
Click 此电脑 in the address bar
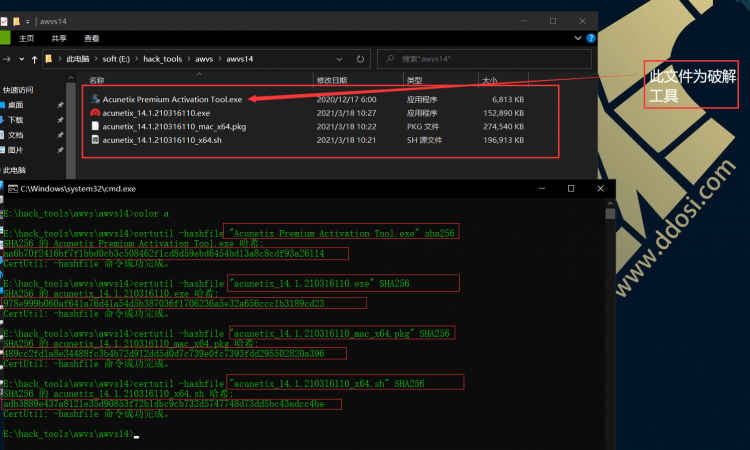coord(77,59)
